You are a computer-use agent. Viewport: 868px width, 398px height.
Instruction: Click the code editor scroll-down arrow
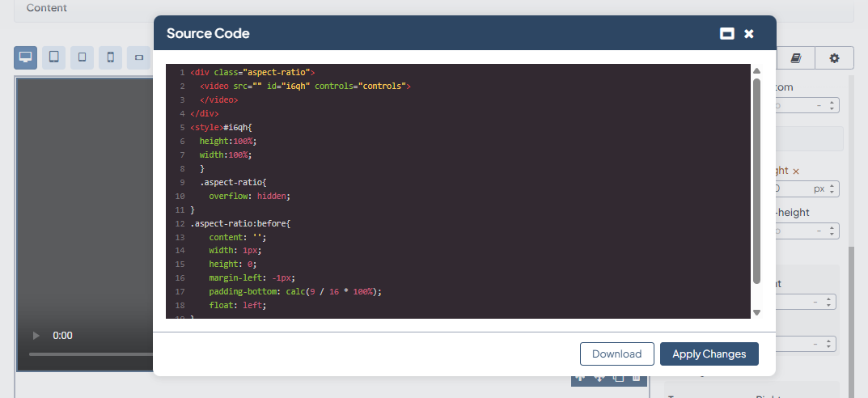pyautogui.click(x=756, y=312)
